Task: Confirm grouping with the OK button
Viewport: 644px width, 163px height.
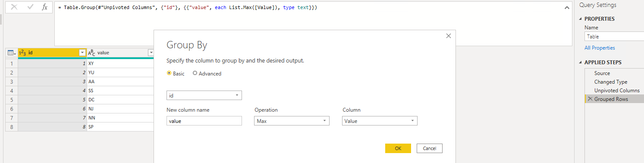Action: pyautogui.click(x=398, y=148)
